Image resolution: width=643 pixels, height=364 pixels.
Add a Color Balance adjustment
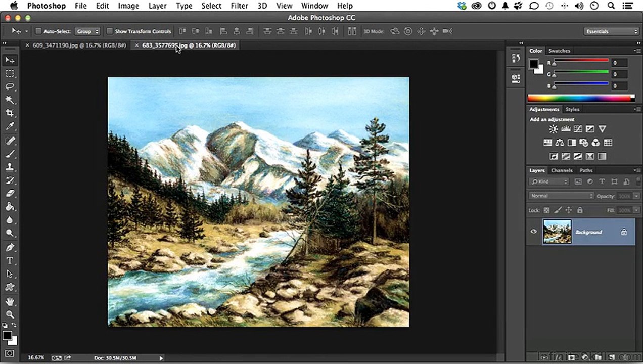560,143
